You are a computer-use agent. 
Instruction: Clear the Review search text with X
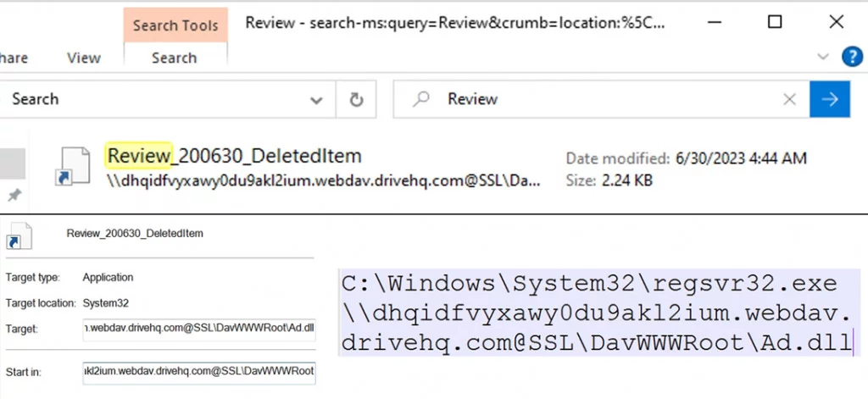pyautogui.click(x=789, y=99)
